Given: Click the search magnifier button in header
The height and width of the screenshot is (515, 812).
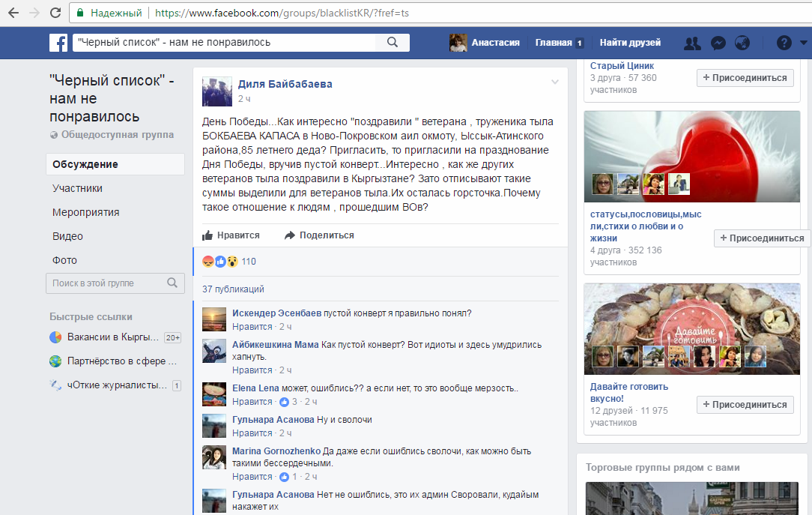Looking at the screenshot, I should click(392, 43).
